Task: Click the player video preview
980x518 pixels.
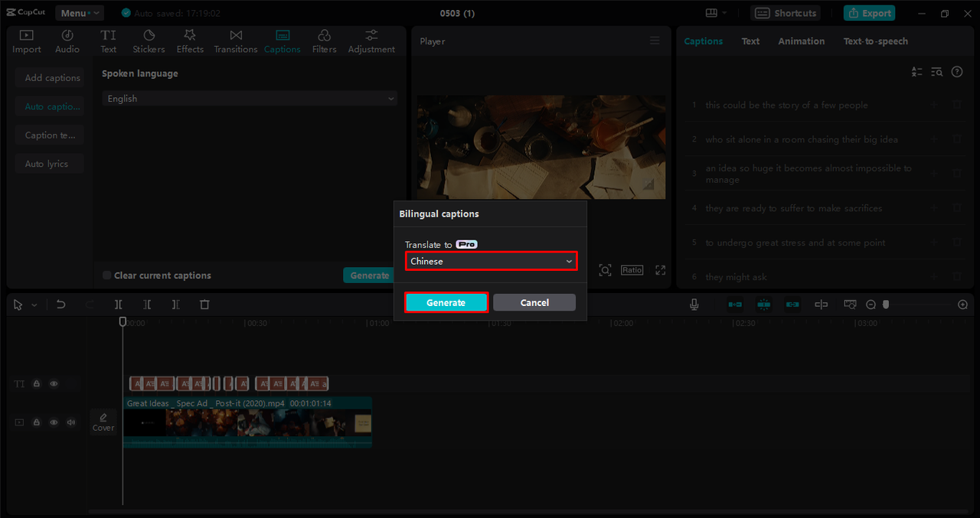Action: pyautogui.click(x=541, y=147)
